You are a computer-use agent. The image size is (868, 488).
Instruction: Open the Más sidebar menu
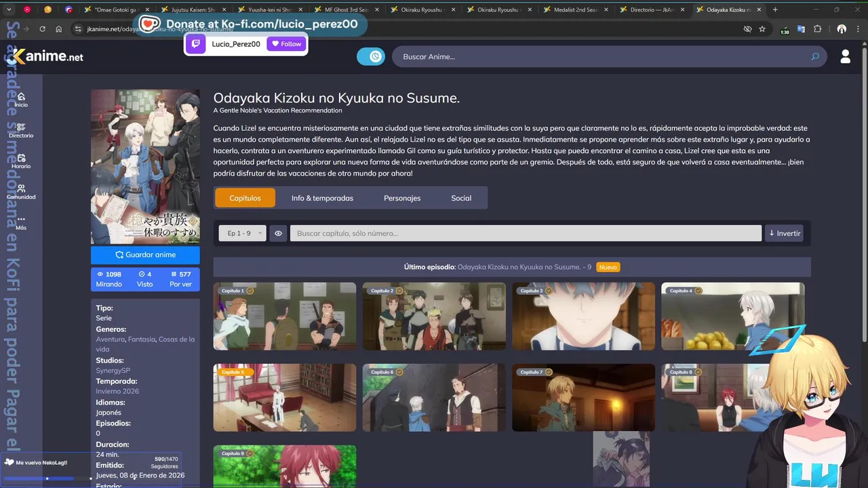click(21, 222)
